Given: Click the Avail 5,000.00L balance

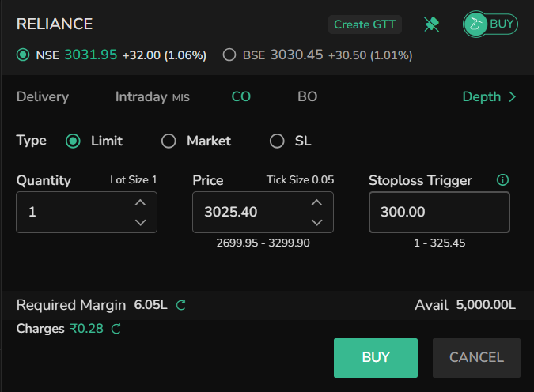Looking at the screenshot, I should [465, 305].
